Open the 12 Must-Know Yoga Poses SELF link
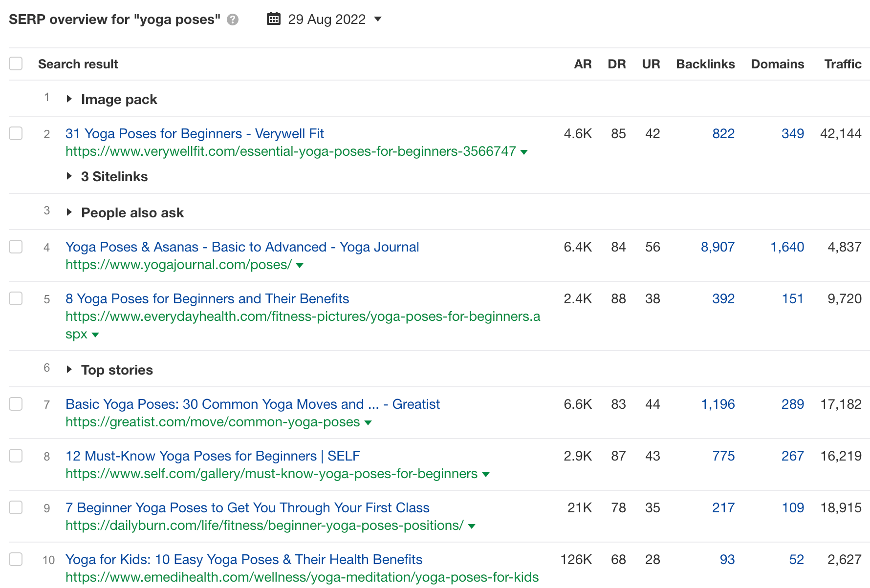The image size is (870, 588). pos(213,456)
